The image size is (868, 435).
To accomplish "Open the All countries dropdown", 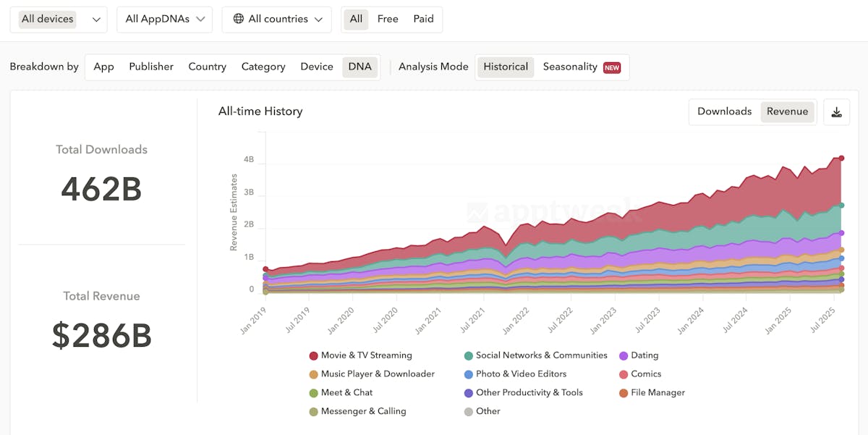I will coord(276,20).
